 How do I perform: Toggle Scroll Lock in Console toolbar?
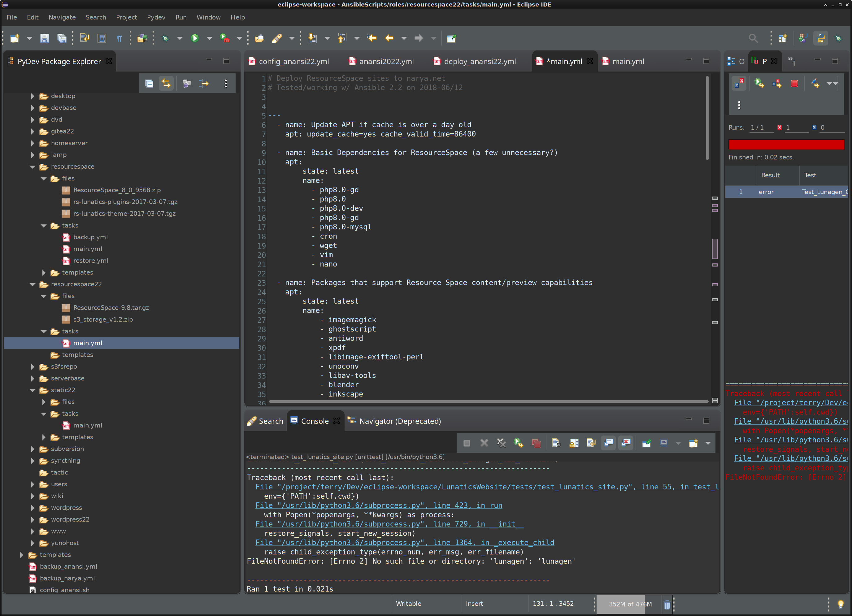(x=574, y=443)
